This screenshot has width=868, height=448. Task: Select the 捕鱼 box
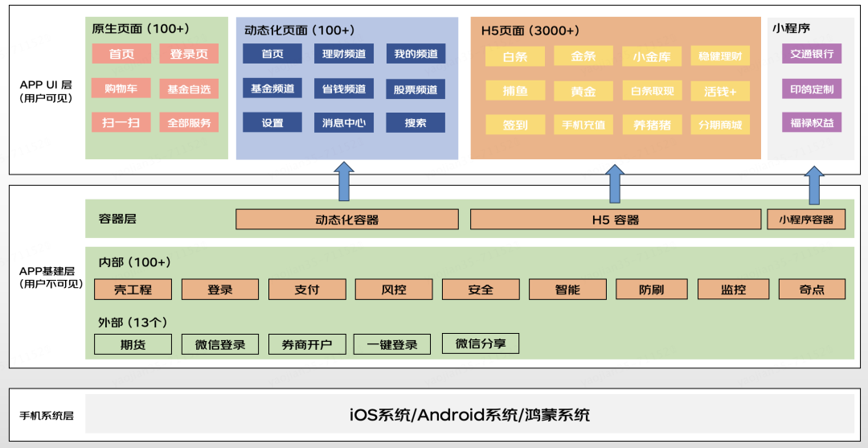pyautogui.click(x=515, y=91)
